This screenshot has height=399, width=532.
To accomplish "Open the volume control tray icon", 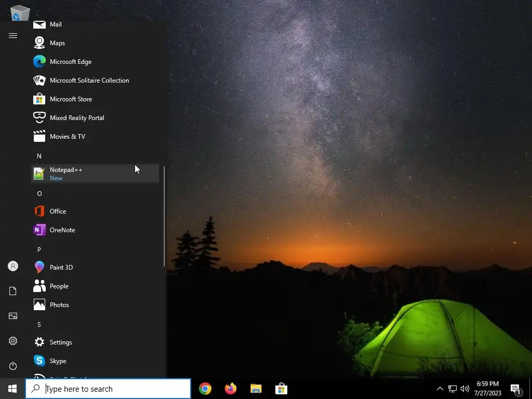I will pos(465,389).
